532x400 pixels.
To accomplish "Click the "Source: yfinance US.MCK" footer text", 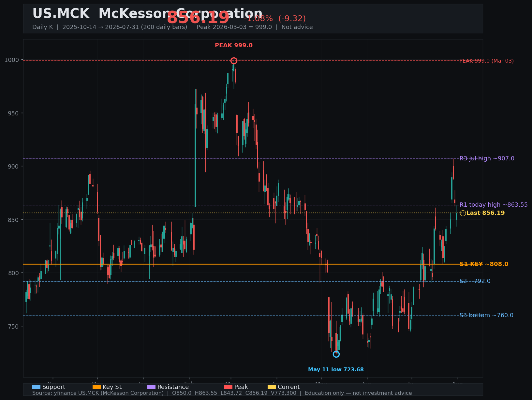I will (98, 393).
